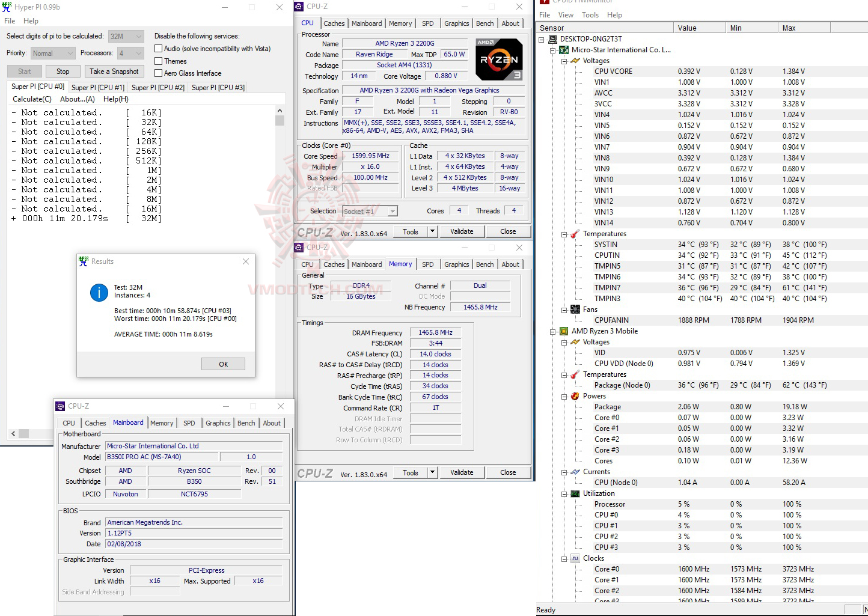Open the About...(A) menu in Hyper PI
This screenshot has height=616, width=868.
(x=78, y=99)
